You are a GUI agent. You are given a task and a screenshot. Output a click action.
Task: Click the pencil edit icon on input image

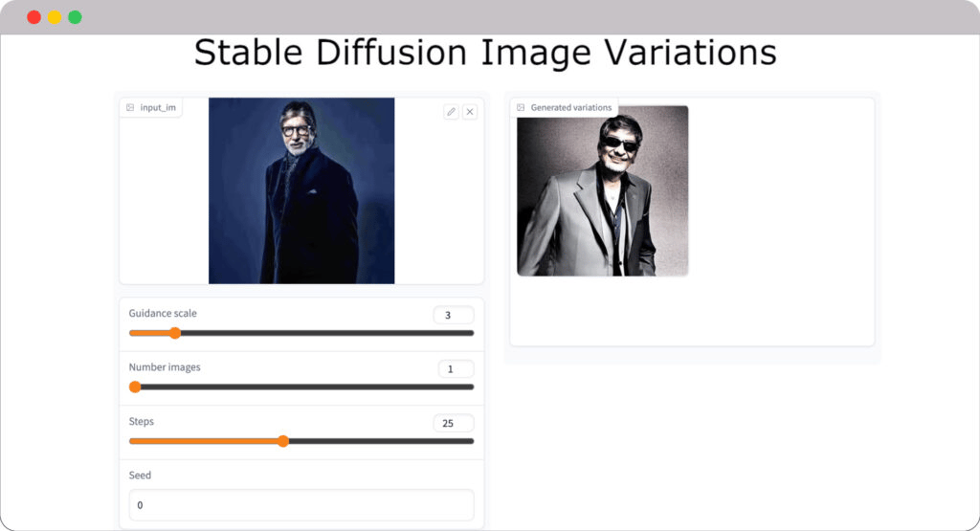click(452, 112)
